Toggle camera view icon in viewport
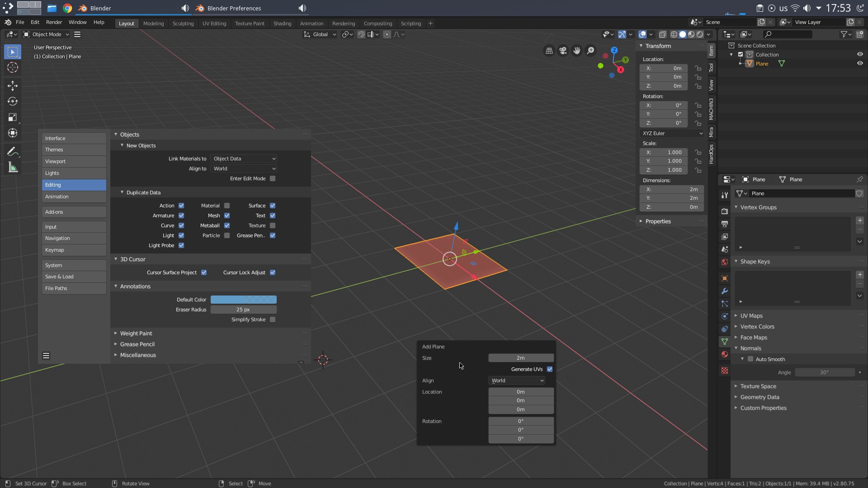868x488 pixels. pyautogui.click(x=563, y=51)
